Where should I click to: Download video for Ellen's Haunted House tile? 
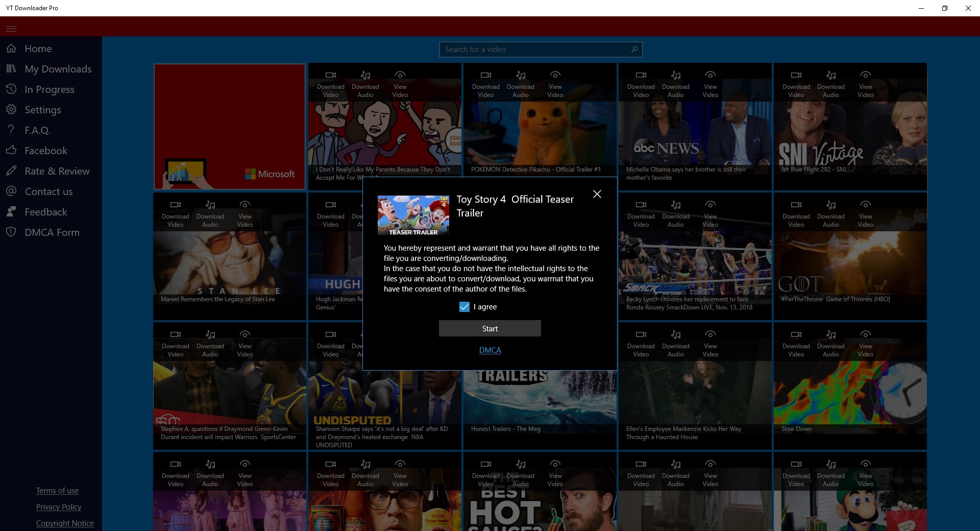point(641,344)
